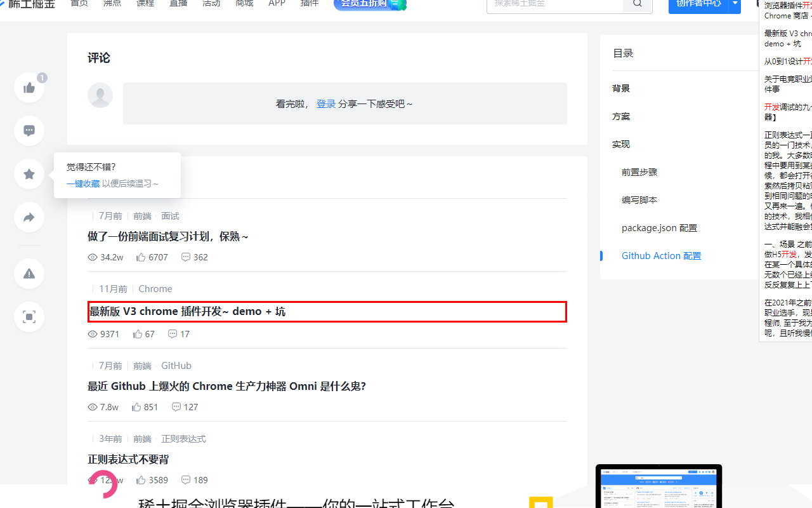
Task: Open article 正则表达式不要背
Action: tap(128, 459)
